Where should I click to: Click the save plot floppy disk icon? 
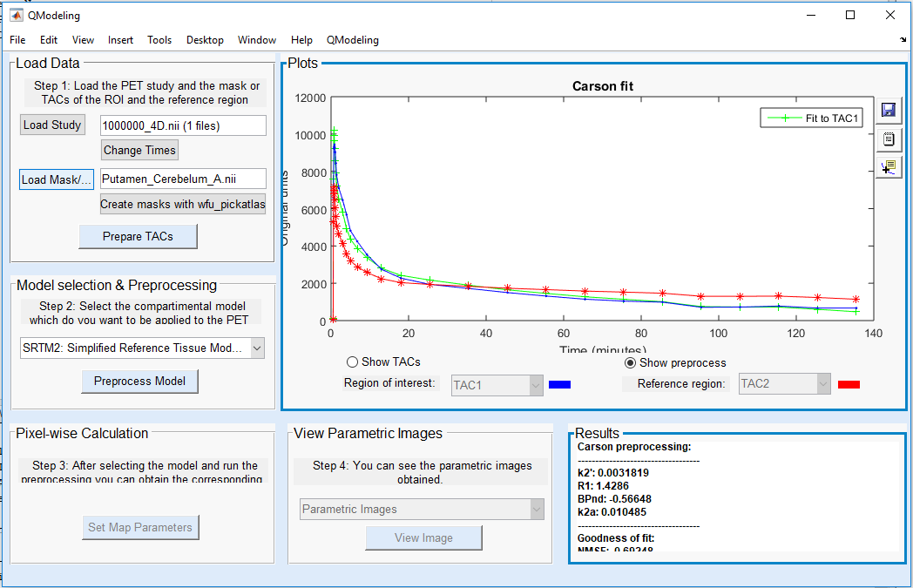pos(889,110)
